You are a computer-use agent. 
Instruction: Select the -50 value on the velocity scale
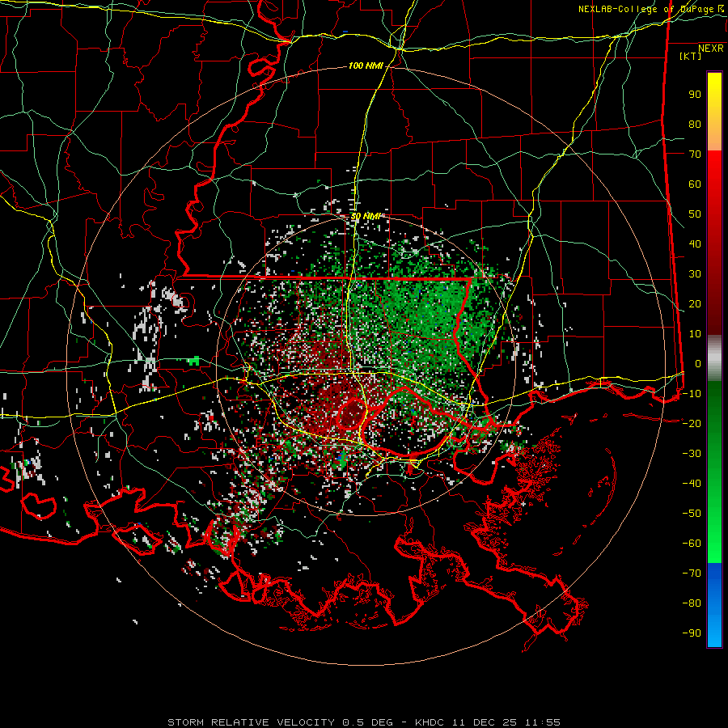[x=692, y=514]
